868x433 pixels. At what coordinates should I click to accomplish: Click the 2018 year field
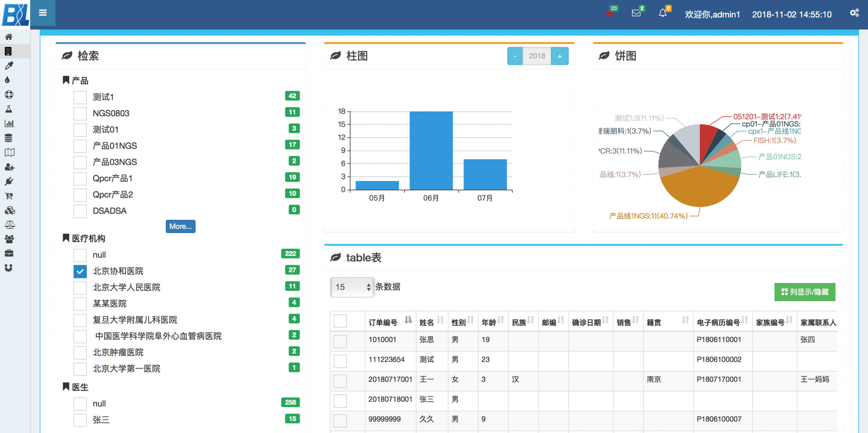tap(537, 56)
